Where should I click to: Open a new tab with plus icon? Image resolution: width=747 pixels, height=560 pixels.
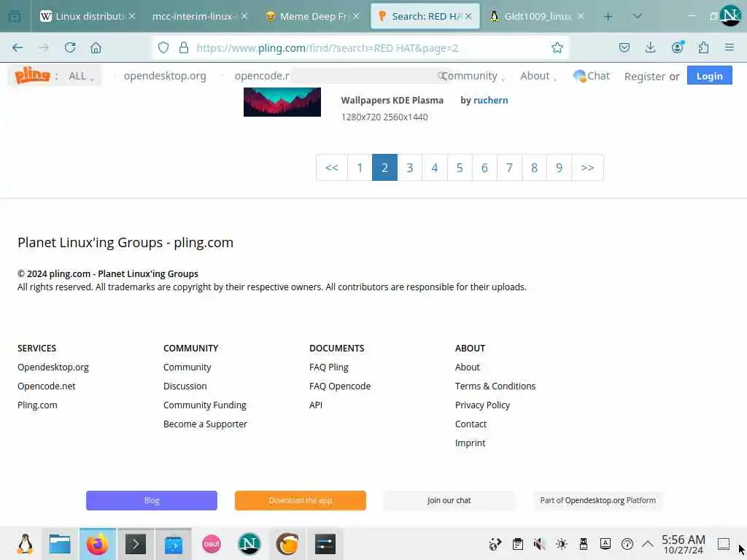608,16
